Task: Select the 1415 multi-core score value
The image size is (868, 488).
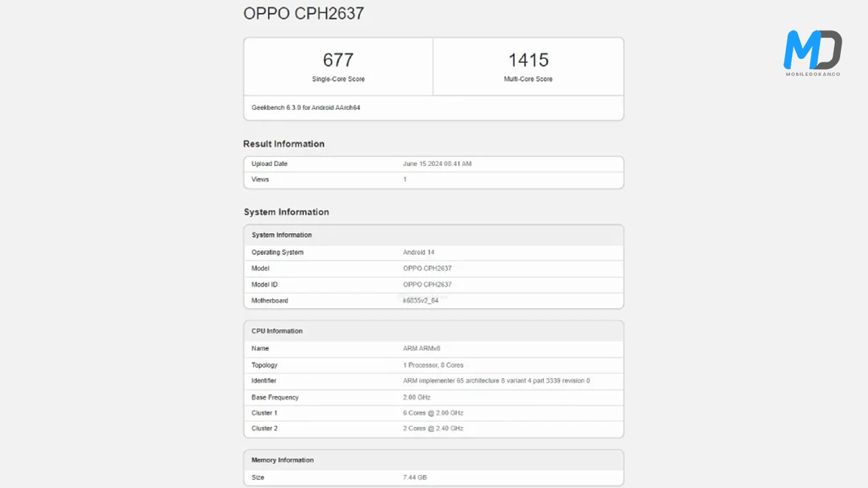Action: (528, 60)
